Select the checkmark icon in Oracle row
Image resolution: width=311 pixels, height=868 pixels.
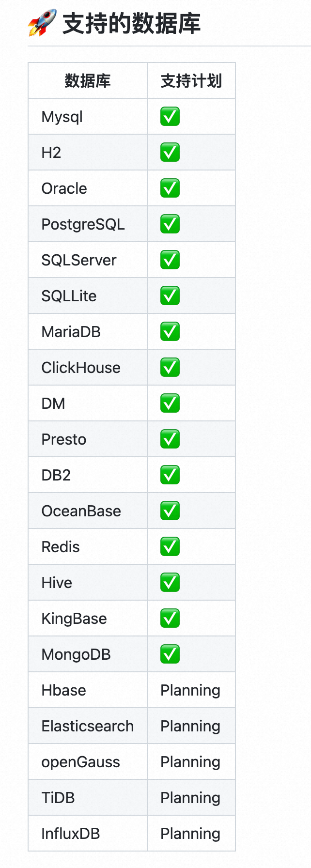click(x=170, y=188)
